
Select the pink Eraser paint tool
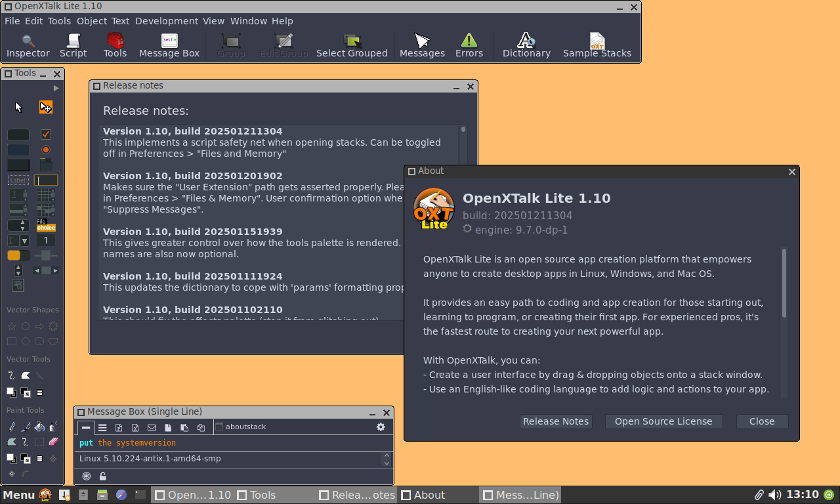point(54,442)
